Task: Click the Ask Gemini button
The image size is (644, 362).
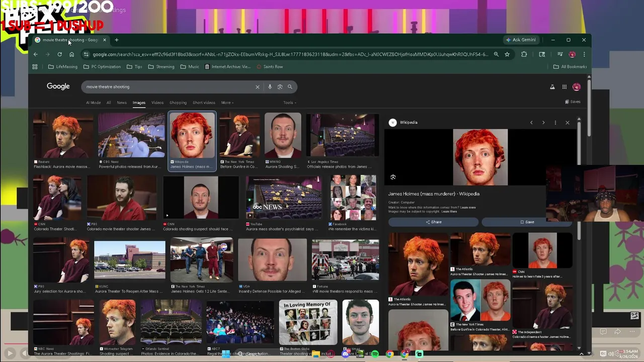Action: pos(521,40)
